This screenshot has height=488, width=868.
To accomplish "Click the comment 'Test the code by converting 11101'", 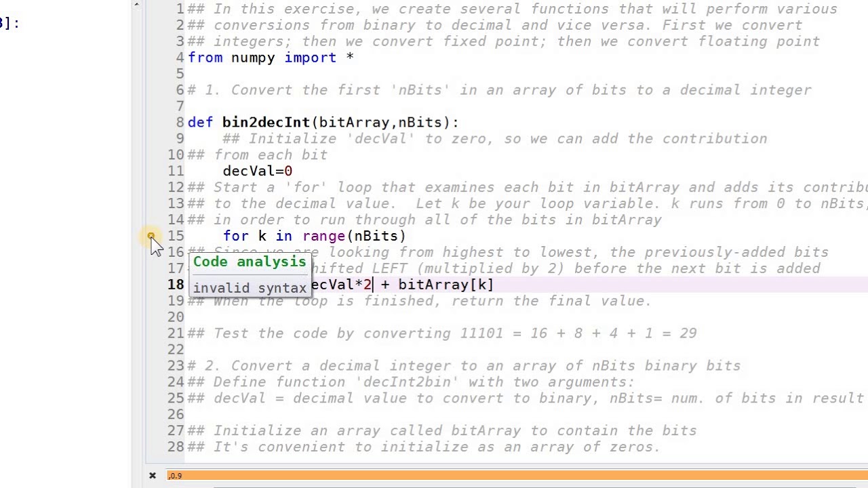I will click(442, 333).
